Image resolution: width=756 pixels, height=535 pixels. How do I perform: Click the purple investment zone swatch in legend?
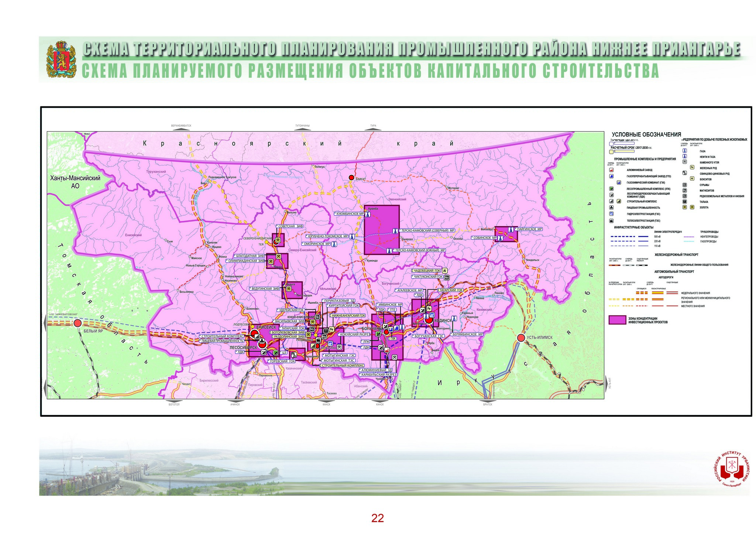[x=617, y=320]
